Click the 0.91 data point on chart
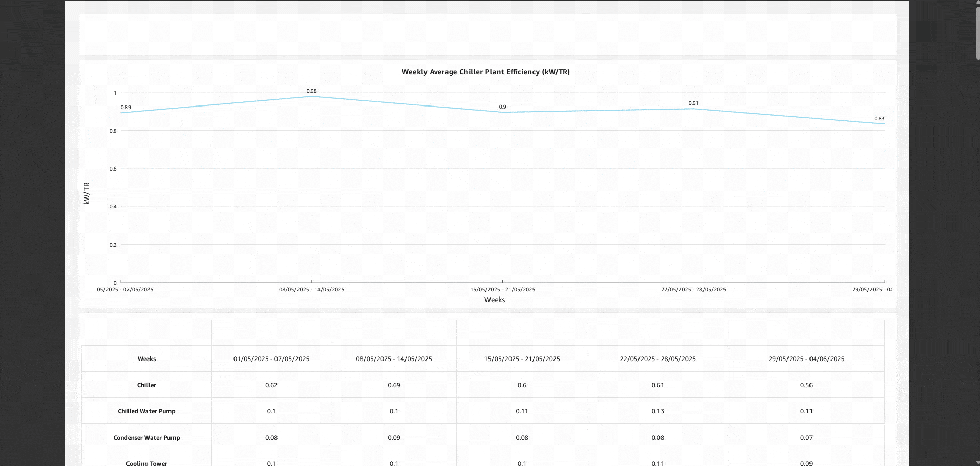This screenshot has height=466, width=980. 694,109
